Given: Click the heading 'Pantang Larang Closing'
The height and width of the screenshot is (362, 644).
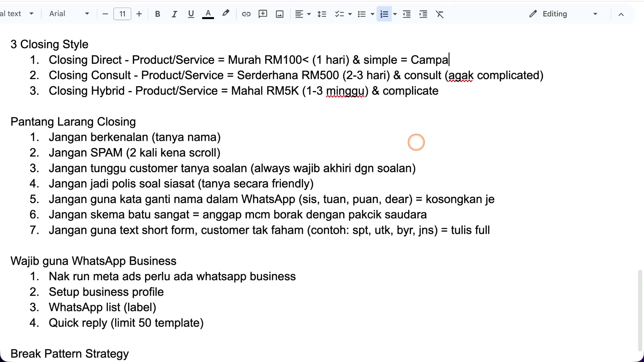Looking at the screenshot, I should tap(73, 122).
